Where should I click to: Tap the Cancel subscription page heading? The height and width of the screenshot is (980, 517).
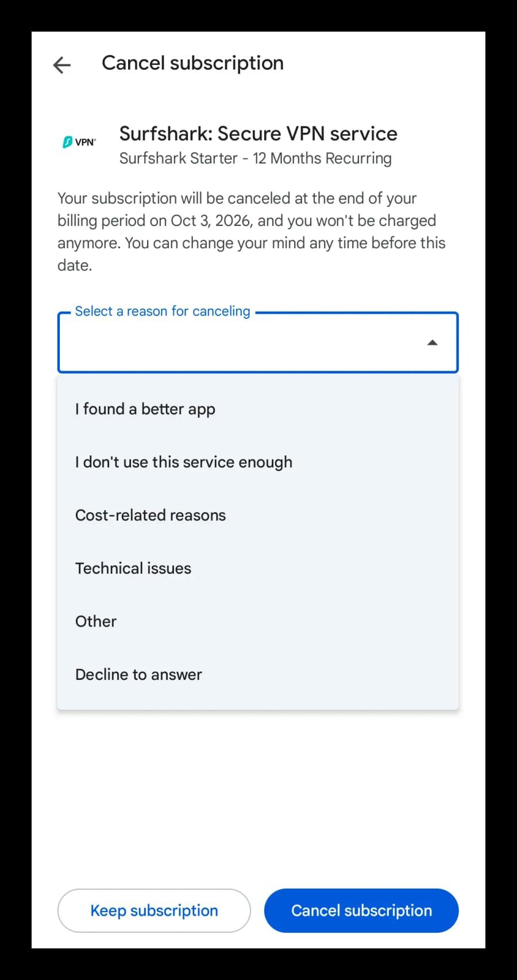coord(192,63)
